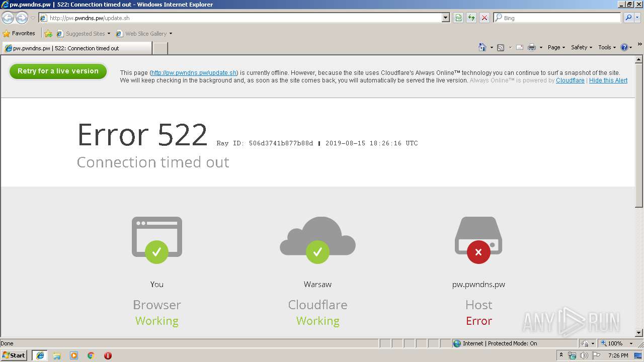
Task: Click the Home icon in command bar
Action: pyautogui.click(x=482, y=47)
